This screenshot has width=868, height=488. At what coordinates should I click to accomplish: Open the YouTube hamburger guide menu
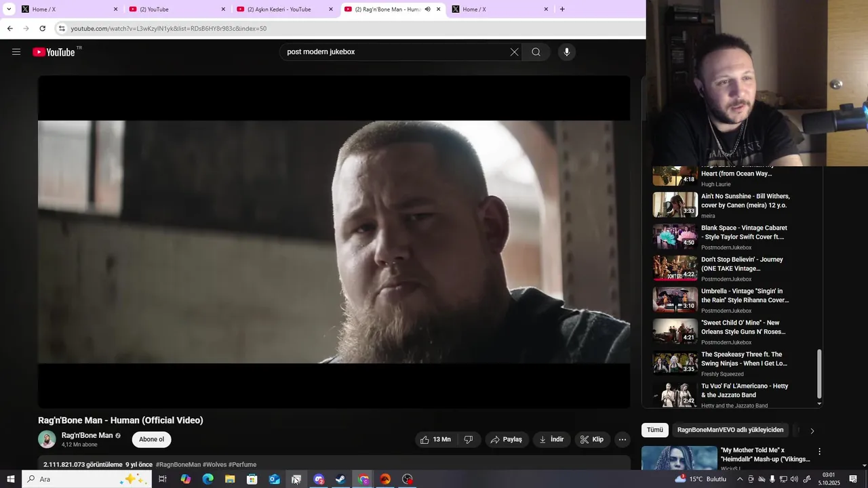[x=16, y=52]
